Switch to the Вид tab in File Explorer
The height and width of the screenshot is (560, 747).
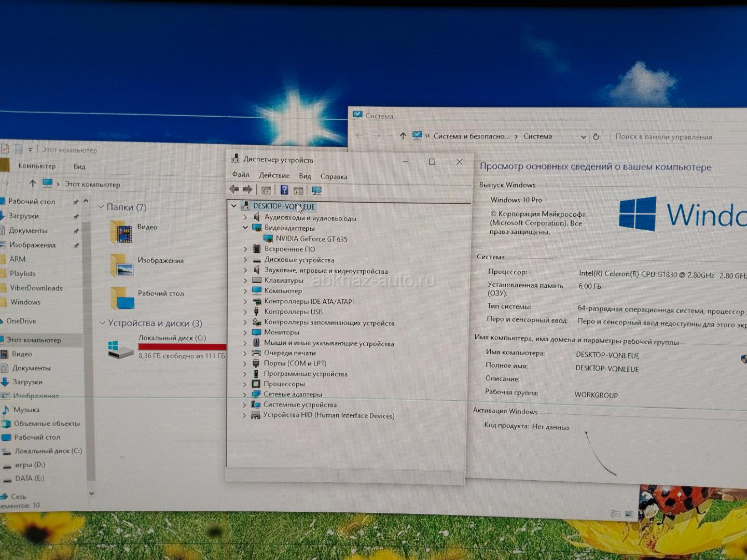(79, 166)
